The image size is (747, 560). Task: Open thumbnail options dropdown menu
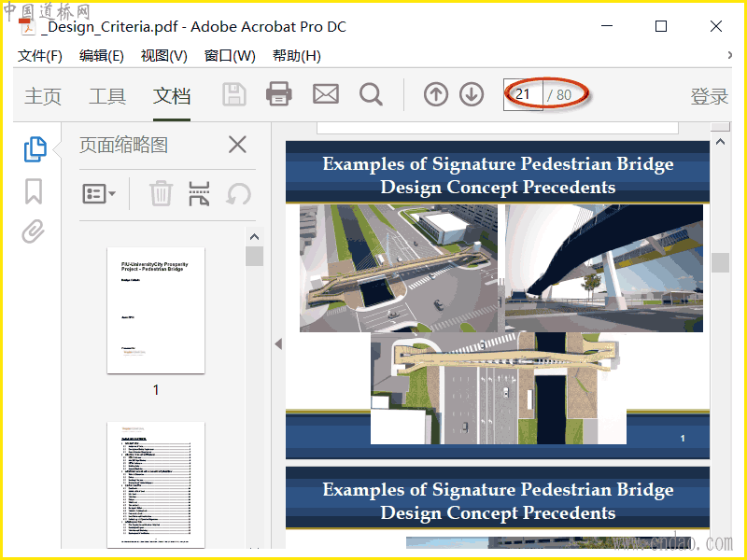99,194
